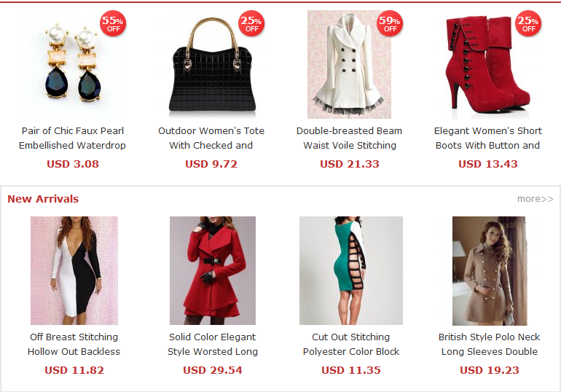Open the black and white dress image
This screenshot has height=392, width=561.
point(74,271)
